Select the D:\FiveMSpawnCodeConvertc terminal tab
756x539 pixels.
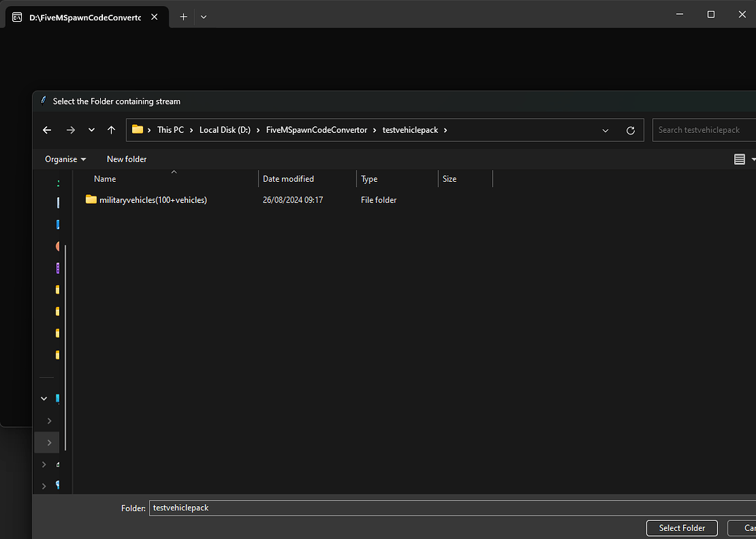pyautogui.click(x=83, y=17)
